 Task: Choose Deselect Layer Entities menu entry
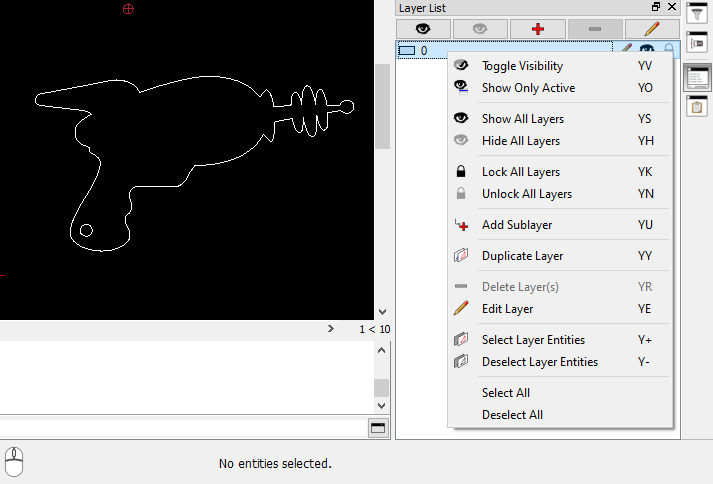point(560,362)
